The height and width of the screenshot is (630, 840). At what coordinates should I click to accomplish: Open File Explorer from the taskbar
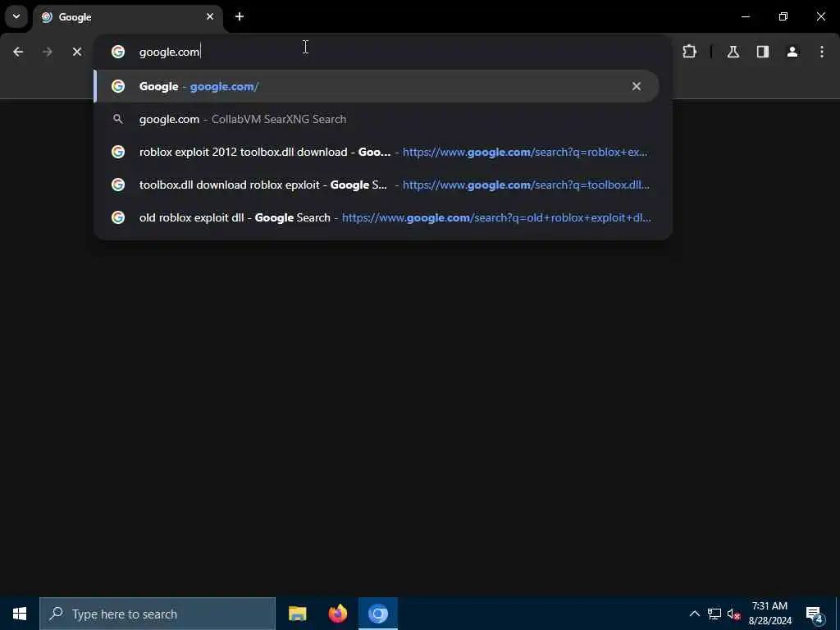click(297, 614)
